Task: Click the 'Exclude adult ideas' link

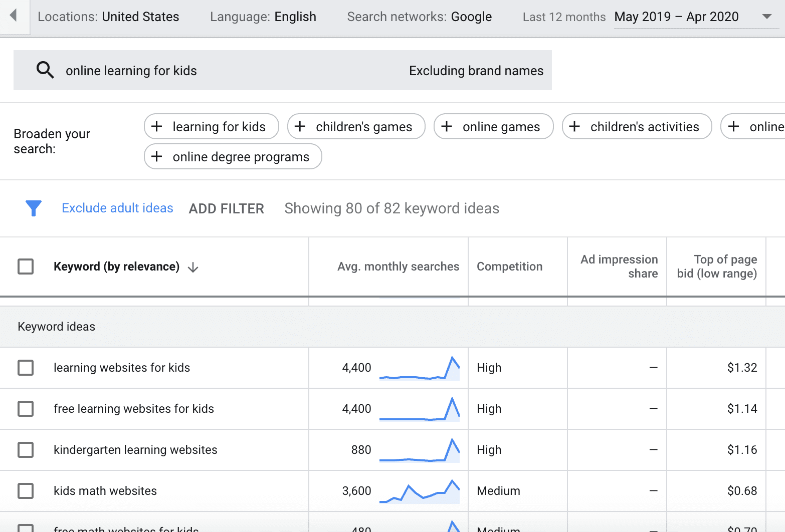Action: click(117, 208)
